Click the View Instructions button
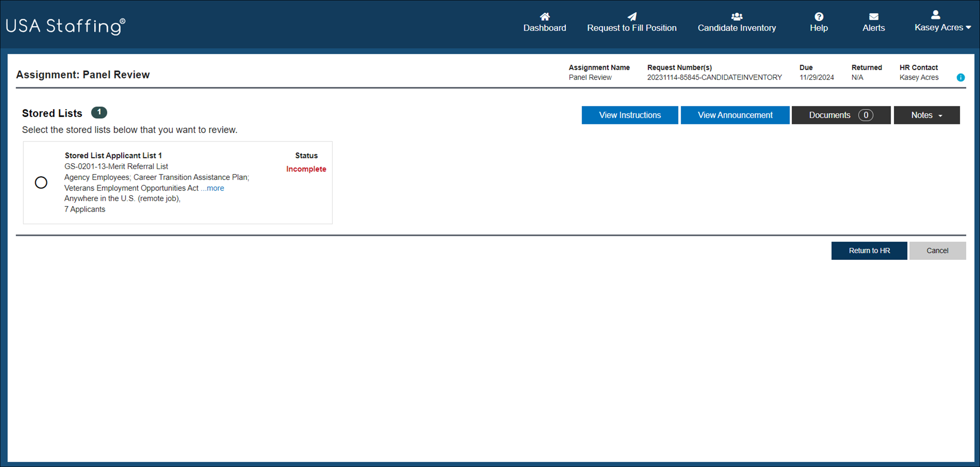980x467 pixels. (x=630, y=115)
